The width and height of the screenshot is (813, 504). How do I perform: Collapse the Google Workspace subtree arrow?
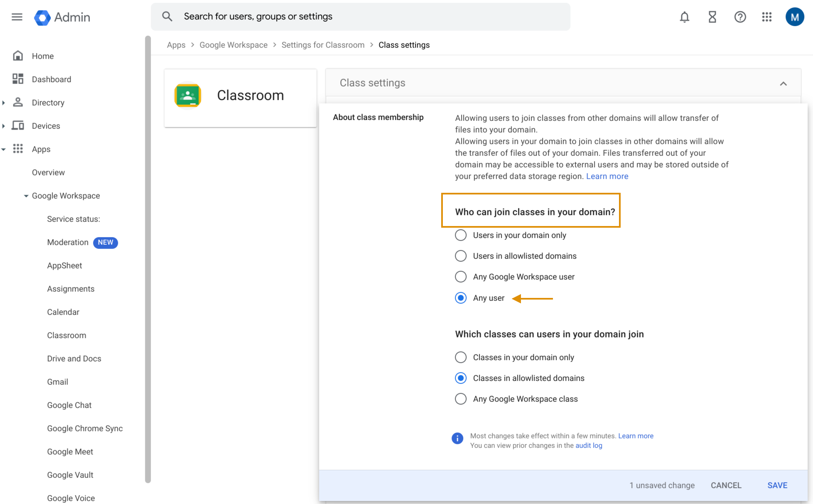pos(26,196)
